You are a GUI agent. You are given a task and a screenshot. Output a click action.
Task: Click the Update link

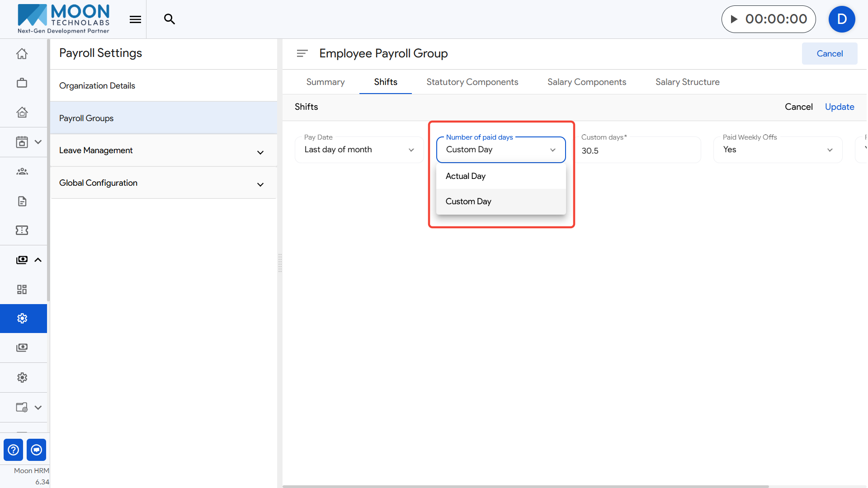coord(839,107)
